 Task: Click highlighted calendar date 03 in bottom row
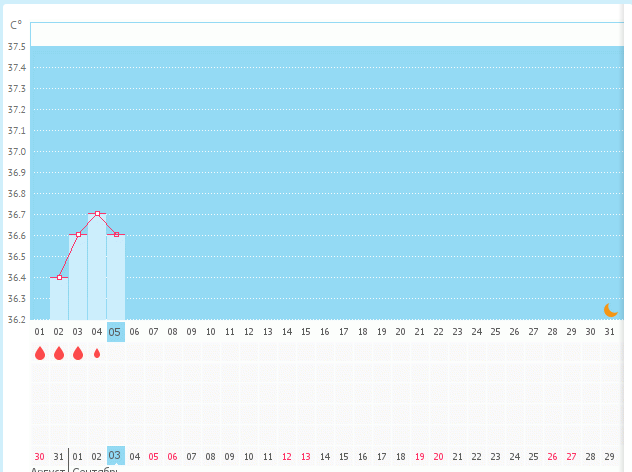pos(116,455)
